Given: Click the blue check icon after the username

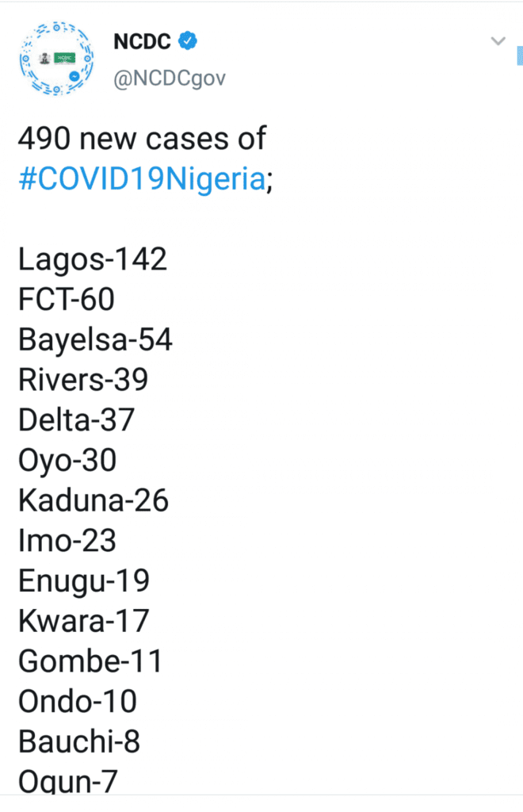Looking at the screenshot, I should coord(187,40).
